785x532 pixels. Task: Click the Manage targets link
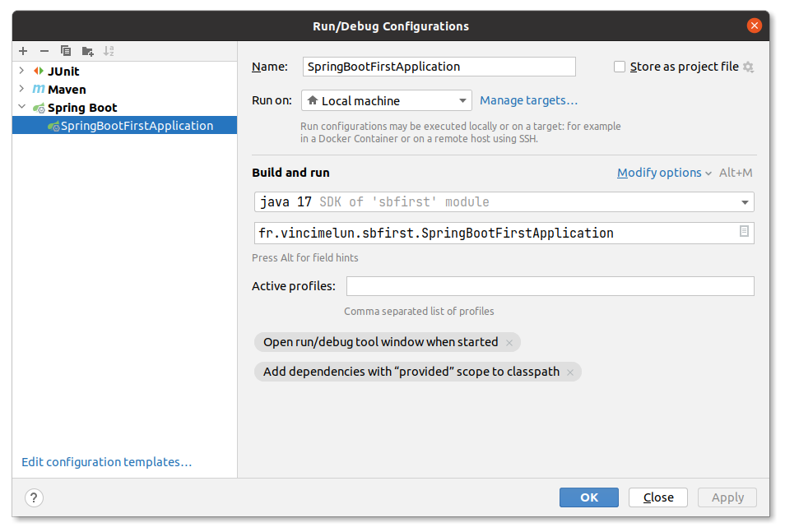(528, 100)
